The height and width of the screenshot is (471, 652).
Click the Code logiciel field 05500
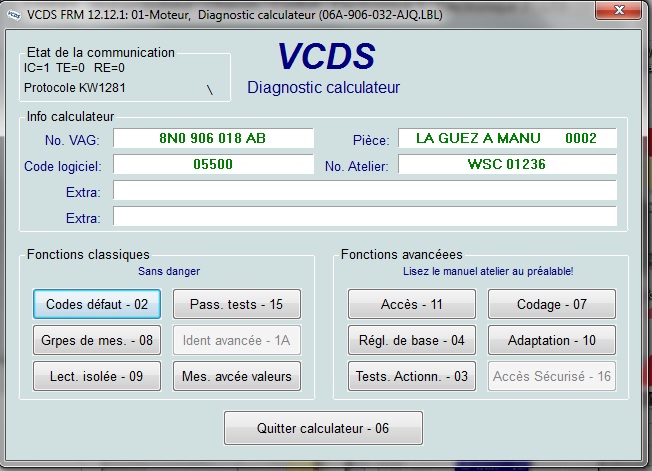(x=213, y=164)
